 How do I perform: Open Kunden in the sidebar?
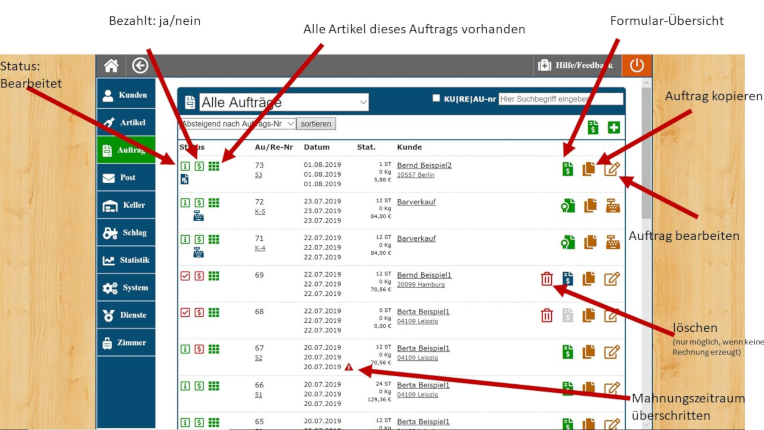click(126, 94)
